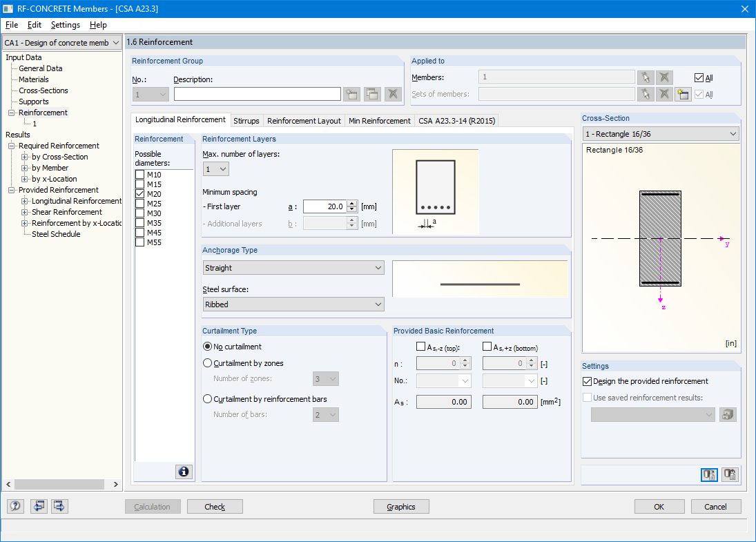Click navigator horizontal scrollbar right arrow
Screen dimensions: 756x542
[x=116, y=484]
